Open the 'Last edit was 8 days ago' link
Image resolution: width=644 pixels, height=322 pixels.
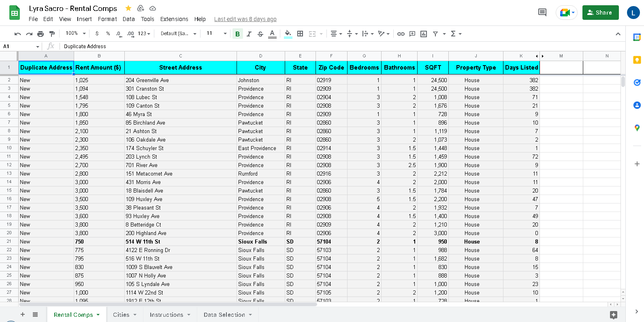tap(245, 19)
